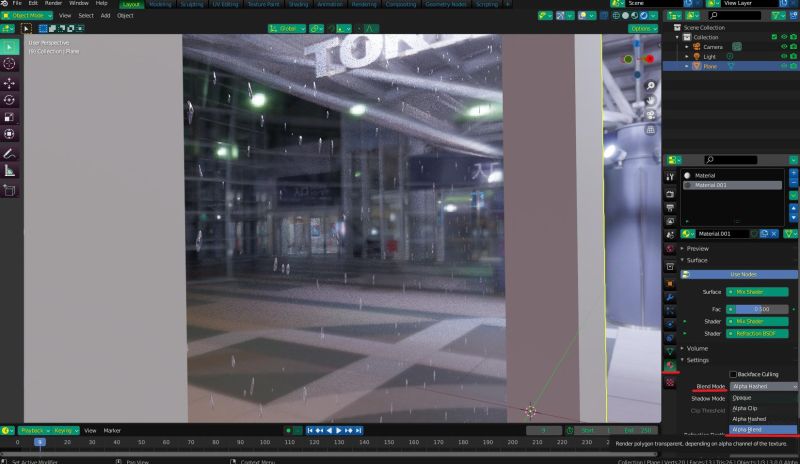Select the Transform tool
This screenshot has height=464, width=800.
[9, 134]
